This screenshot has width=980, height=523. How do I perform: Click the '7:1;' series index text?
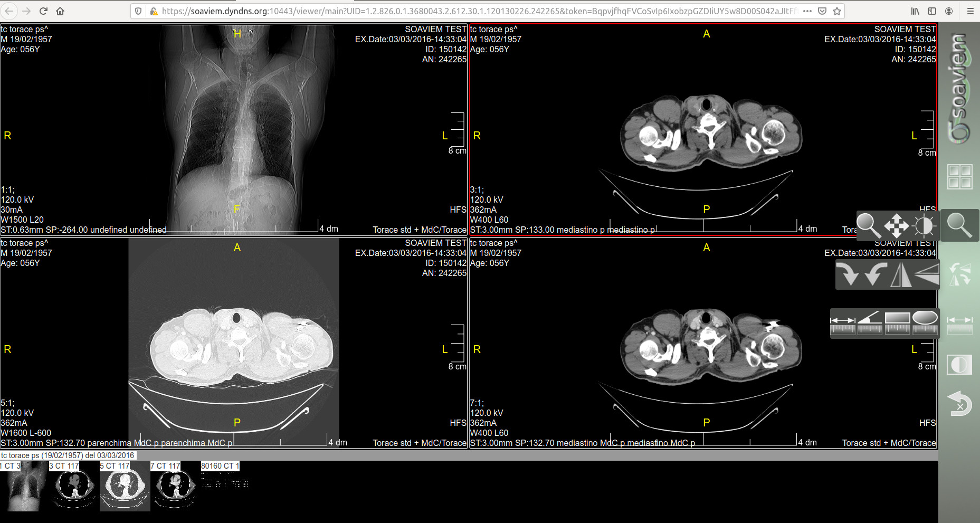tap(477, 403)
